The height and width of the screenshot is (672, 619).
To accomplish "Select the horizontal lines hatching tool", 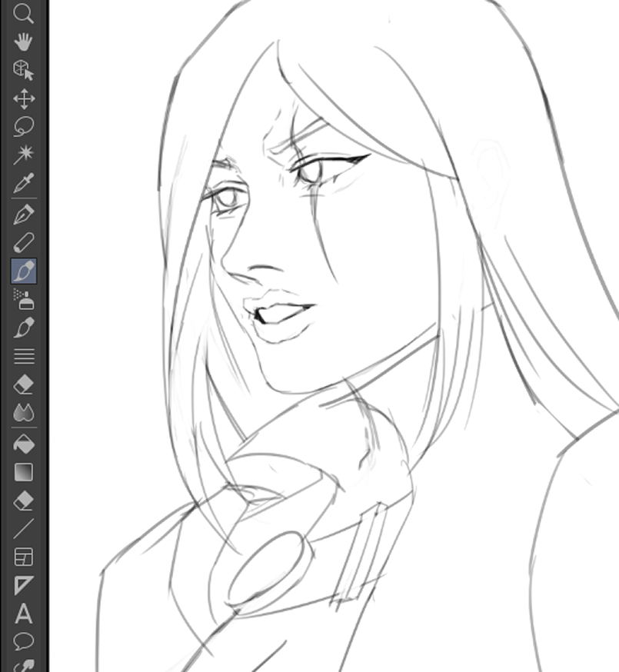I will tap(24, 356).
